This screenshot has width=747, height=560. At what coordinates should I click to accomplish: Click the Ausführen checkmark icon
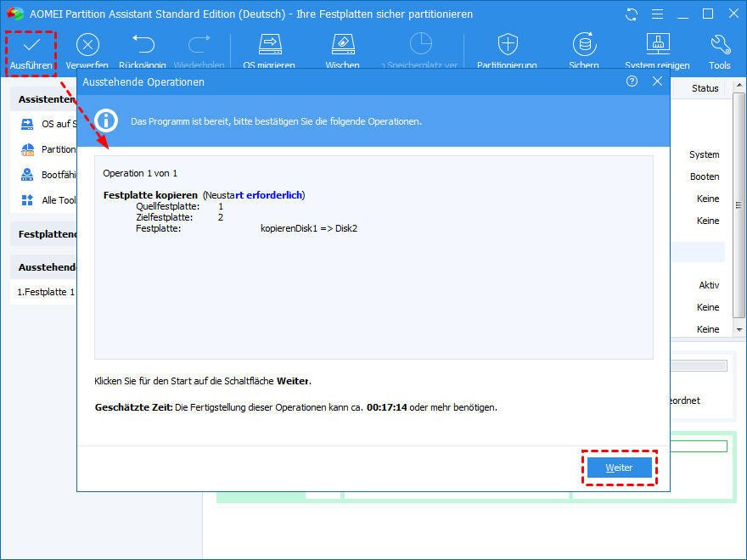tap(31, 45)
